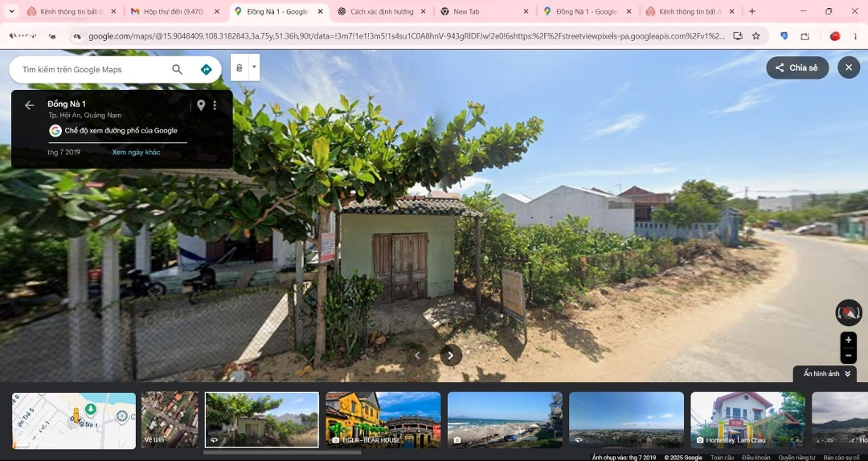The image size is (868, 461).
Task: Click the Chia sẻ share button
Action: pos(797,67)
